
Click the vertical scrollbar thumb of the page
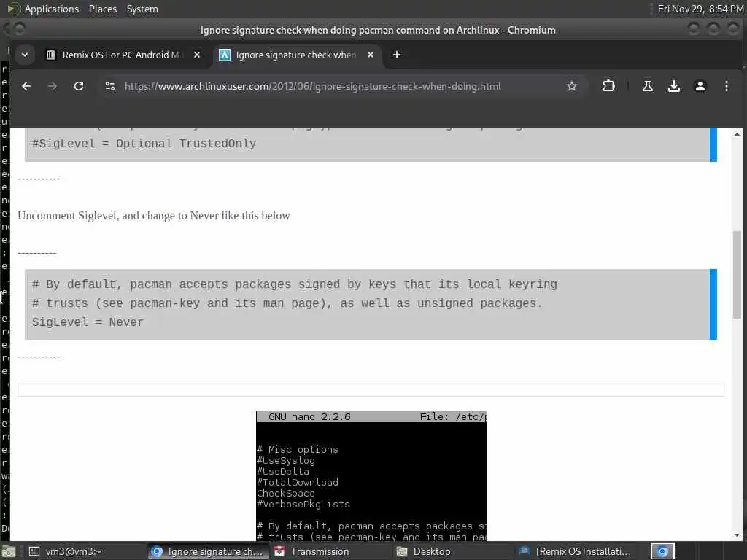(x=737, y=274)
